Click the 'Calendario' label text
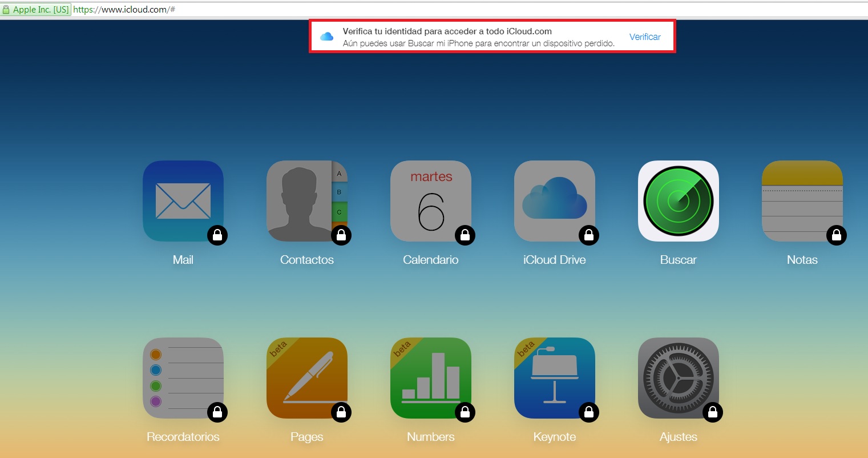The image size is (868, 458). point(431,260)
